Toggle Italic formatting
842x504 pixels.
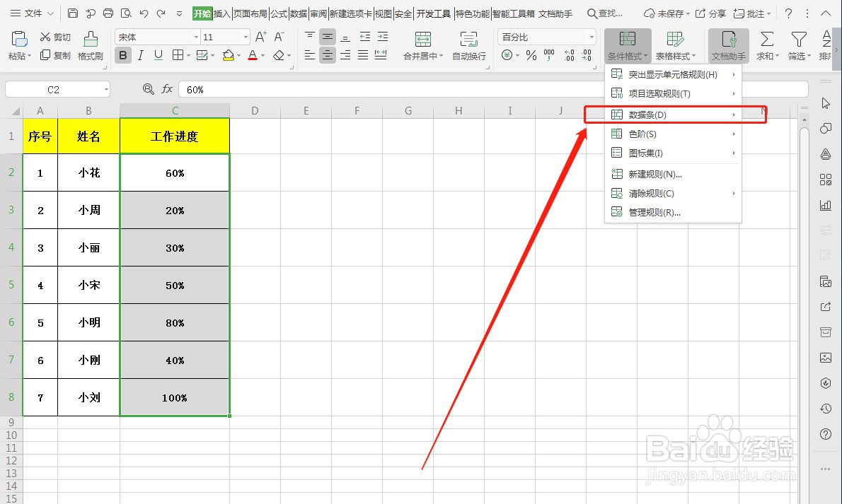(x=141, y=55)
